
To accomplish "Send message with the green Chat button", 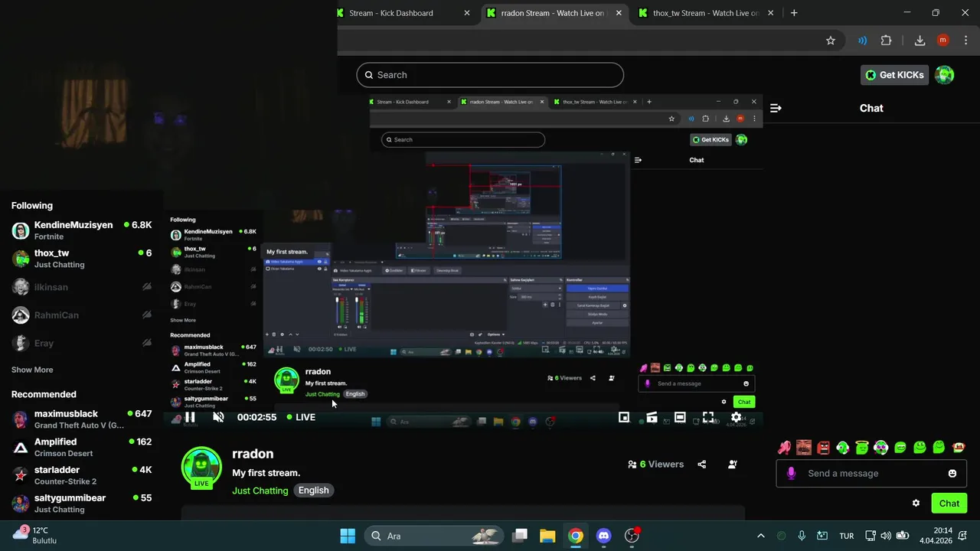I will click(949, 503).
